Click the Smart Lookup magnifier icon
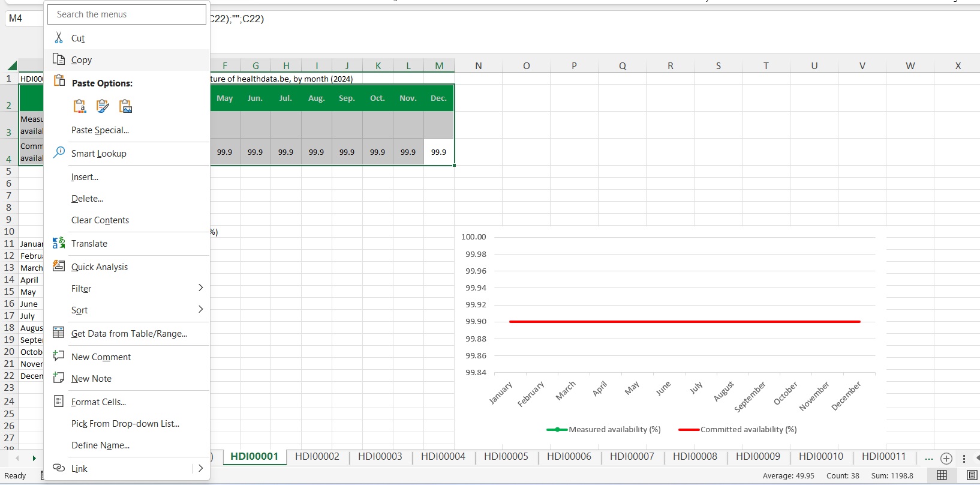The width and height of the screenshot is (980, 485). [x=59, y=152]
